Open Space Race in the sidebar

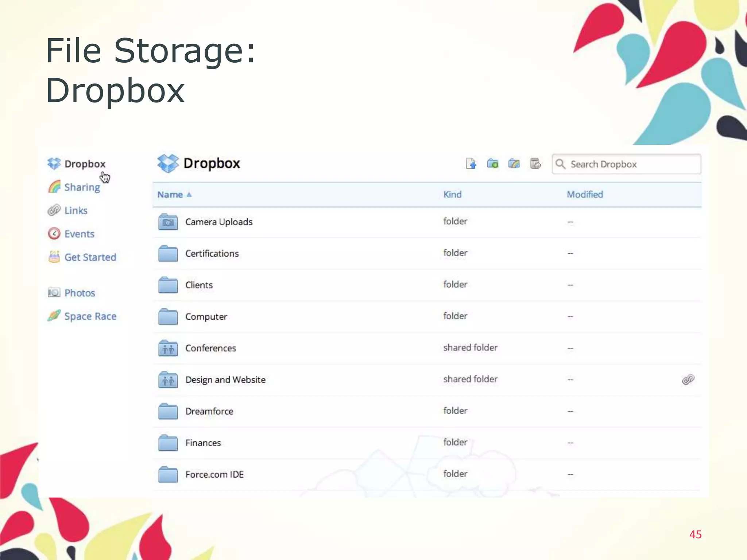pyautogui.click(x=90, y=316)
